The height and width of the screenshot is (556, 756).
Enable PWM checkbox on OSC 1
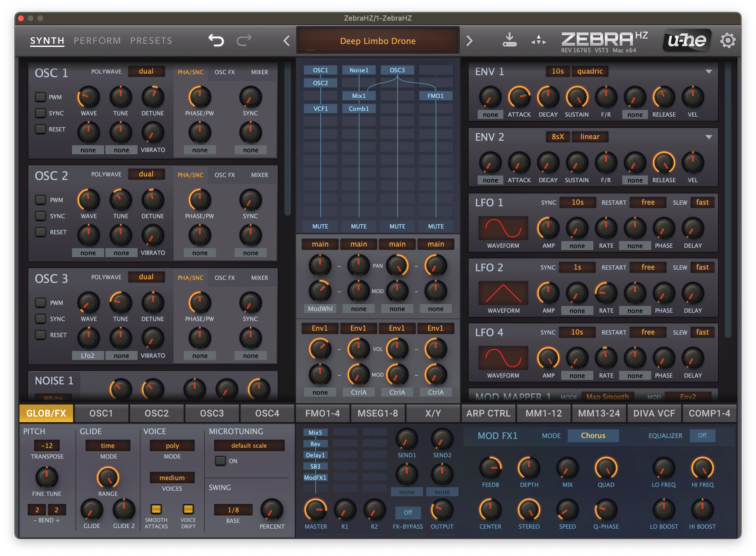click(40, 97)
